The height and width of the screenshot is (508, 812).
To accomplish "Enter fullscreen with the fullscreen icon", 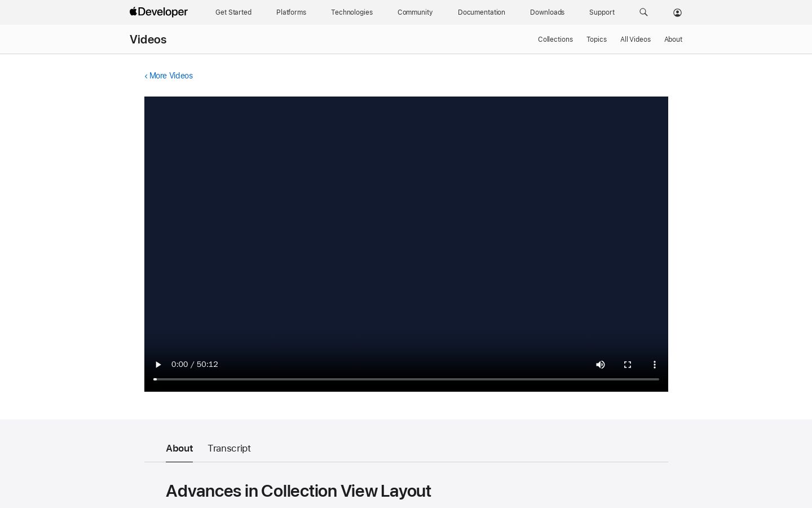I will pyautogui.click(x=628, y=365).
